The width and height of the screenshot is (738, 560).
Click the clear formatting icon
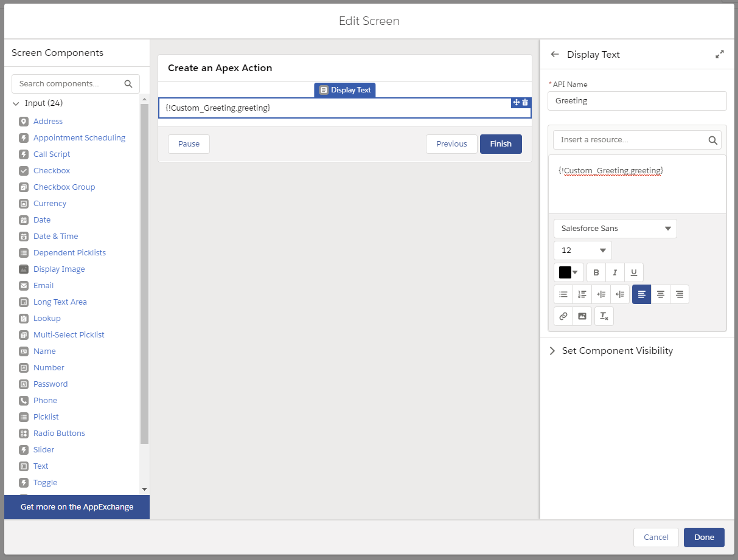point(604,316)
